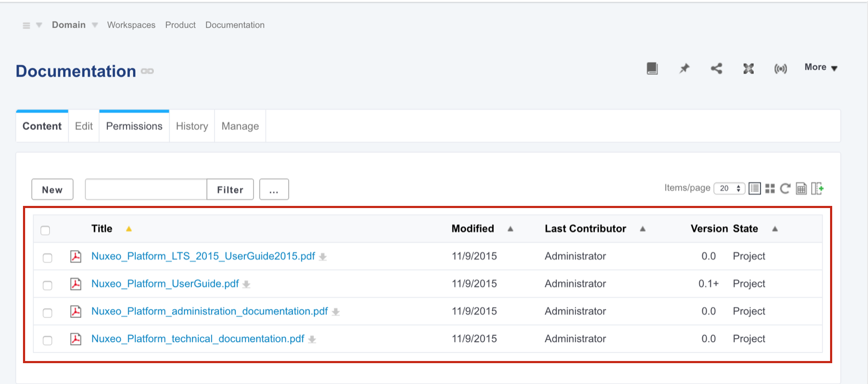868x384 pixels.
Task: Switch to the Content tab
Action: [42, 126]
